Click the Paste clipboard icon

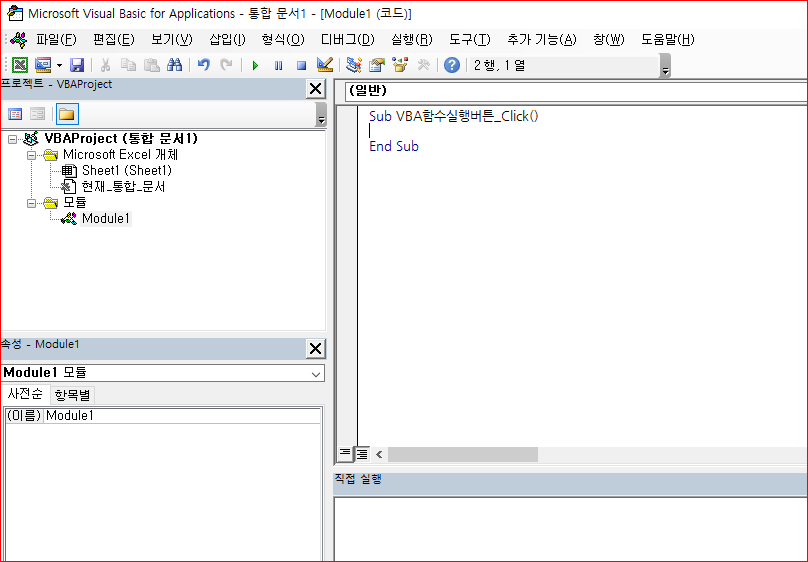click(x=152, y=65)
